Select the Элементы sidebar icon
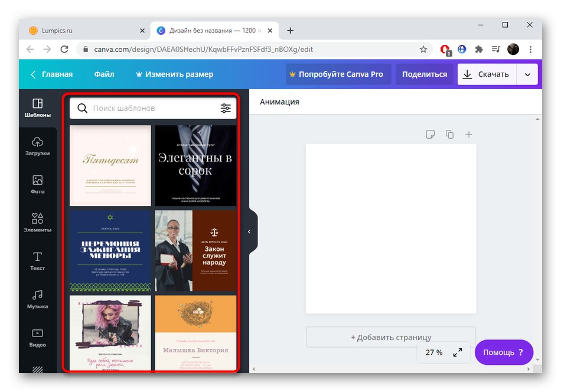The image size is (561, 392). (37, 221)
